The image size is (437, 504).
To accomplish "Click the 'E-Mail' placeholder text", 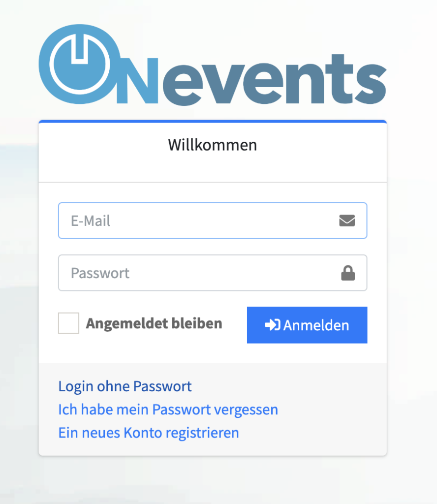I will coord(90,221).
